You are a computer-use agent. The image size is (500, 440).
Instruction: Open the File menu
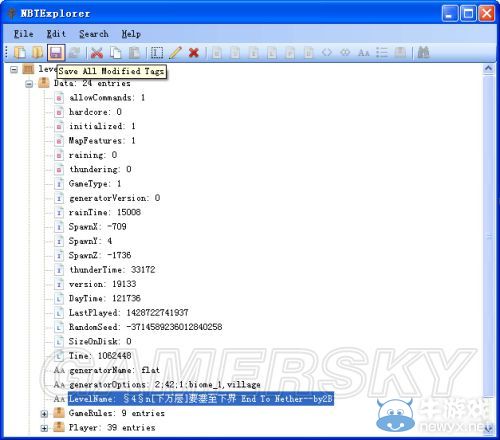pos(23,34)
